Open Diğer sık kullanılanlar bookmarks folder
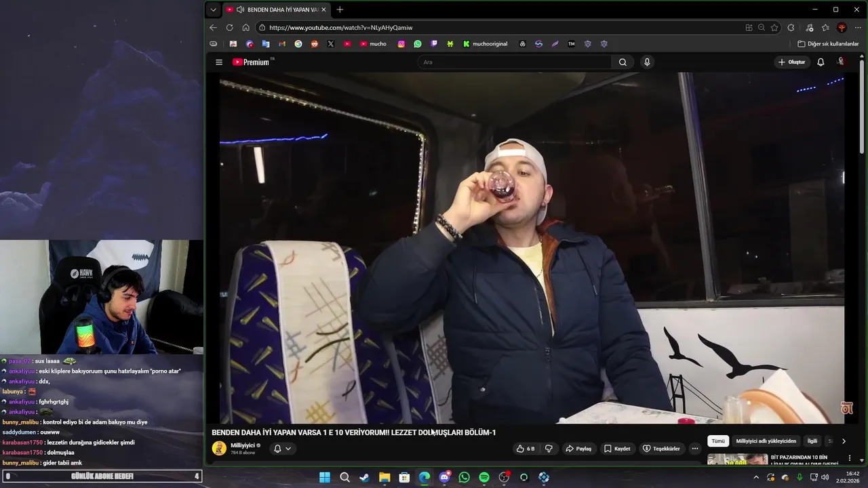 click(829, 44)
